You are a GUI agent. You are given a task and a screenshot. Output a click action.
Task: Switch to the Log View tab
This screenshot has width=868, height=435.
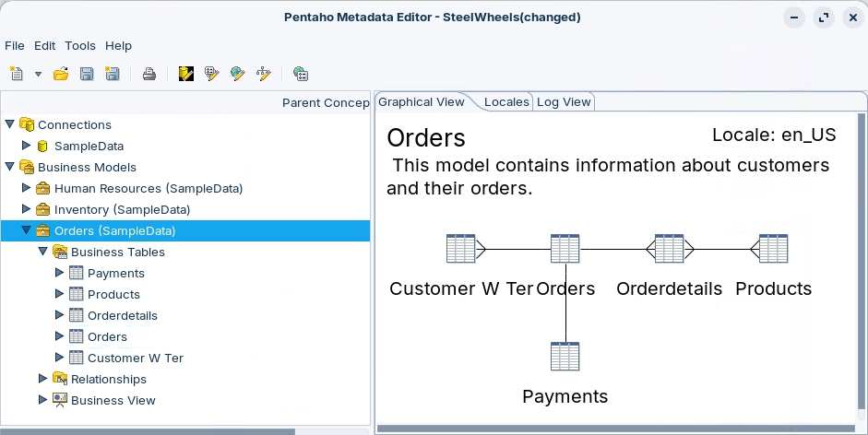coord(564,102)
